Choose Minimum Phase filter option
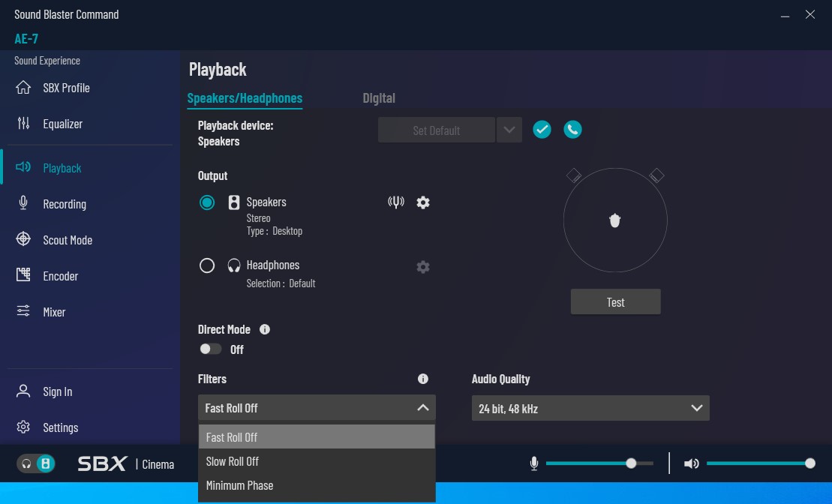The height and width of the screenshot is (504, 832). tap(317, 485)
